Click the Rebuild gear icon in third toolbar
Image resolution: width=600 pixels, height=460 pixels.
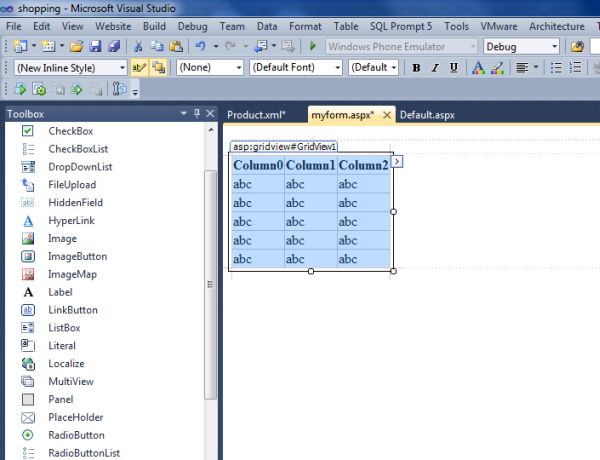pos(39,90)
